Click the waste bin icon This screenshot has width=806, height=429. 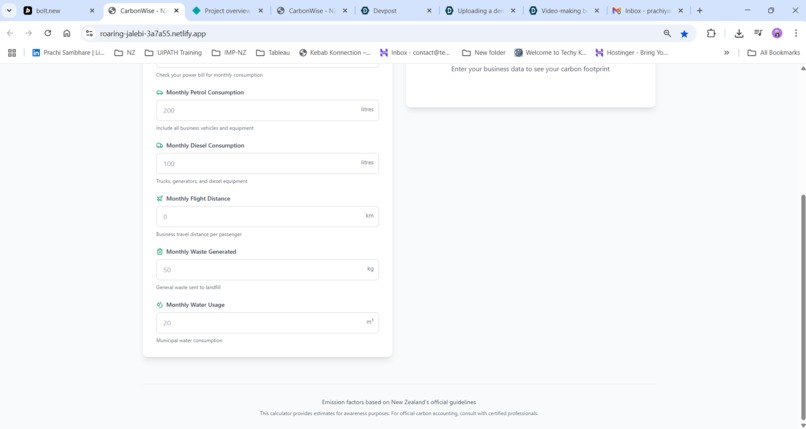pyautogui.click(x=159, y=252)
